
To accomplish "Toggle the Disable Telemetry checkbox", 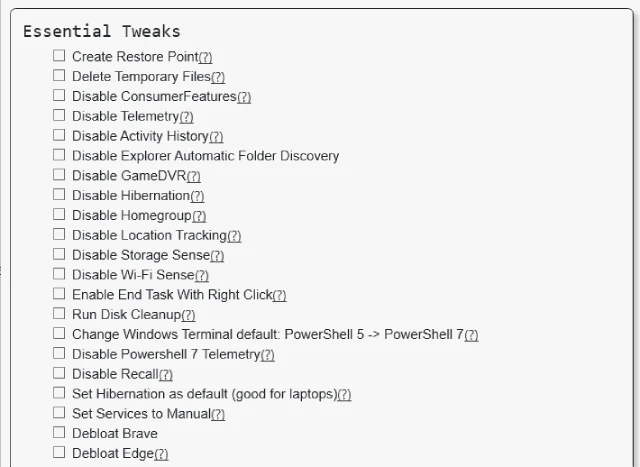I will (59, 115).
